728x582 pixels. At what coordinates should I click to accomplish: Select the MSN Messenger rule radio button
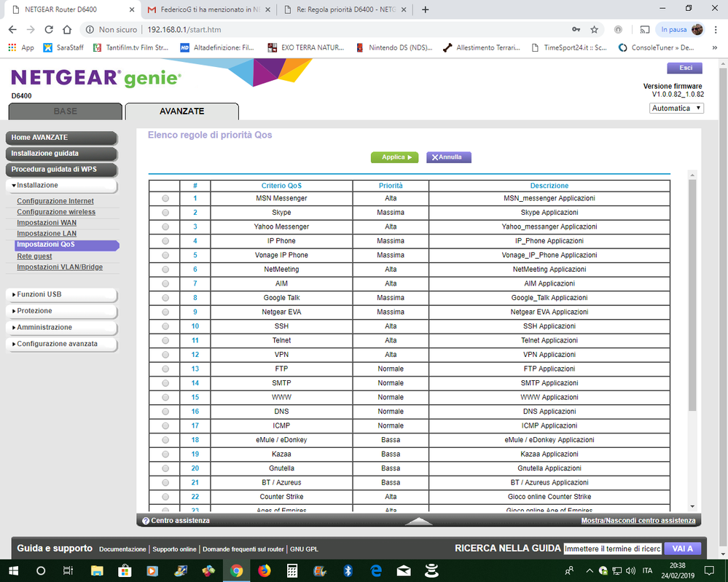[165, 199]
